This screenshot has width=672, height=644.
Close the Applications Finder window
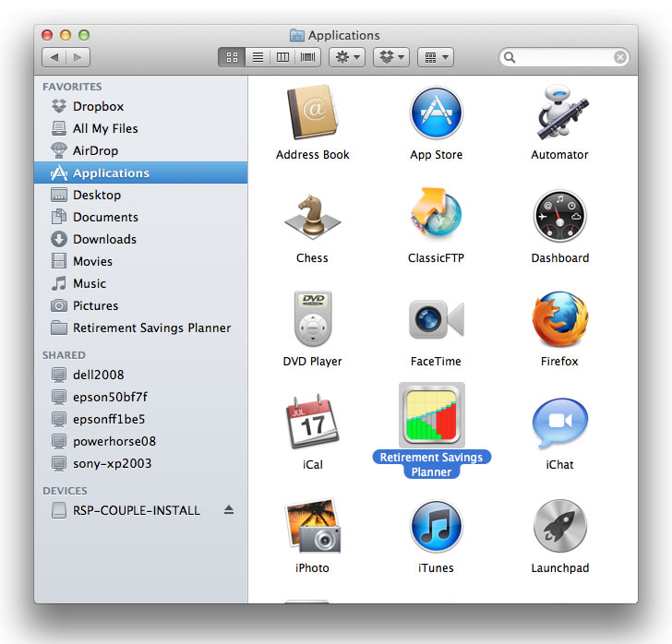coord(47,35)
